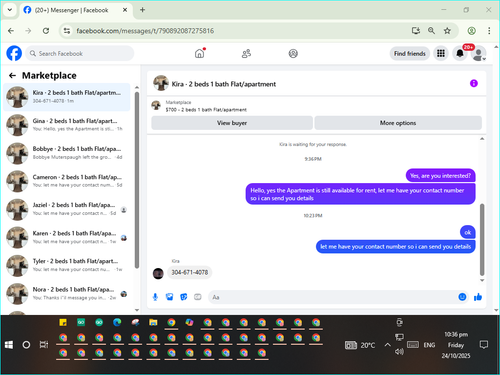Record a voice clip with microphone icon
This screenshot has height=375, width=500.
pyautogui.click(x=155, y=297)
